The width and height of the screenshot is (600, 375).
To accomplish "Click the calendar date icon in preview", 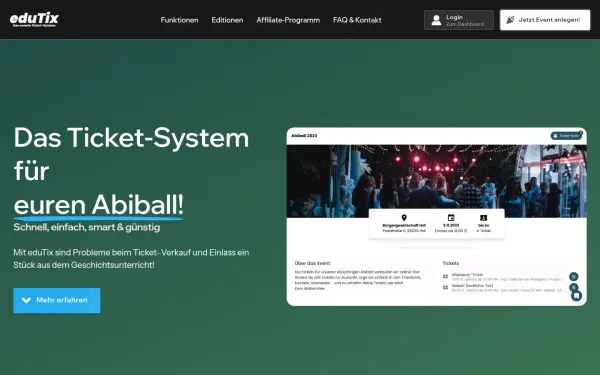I will click(x=451, y=218).
